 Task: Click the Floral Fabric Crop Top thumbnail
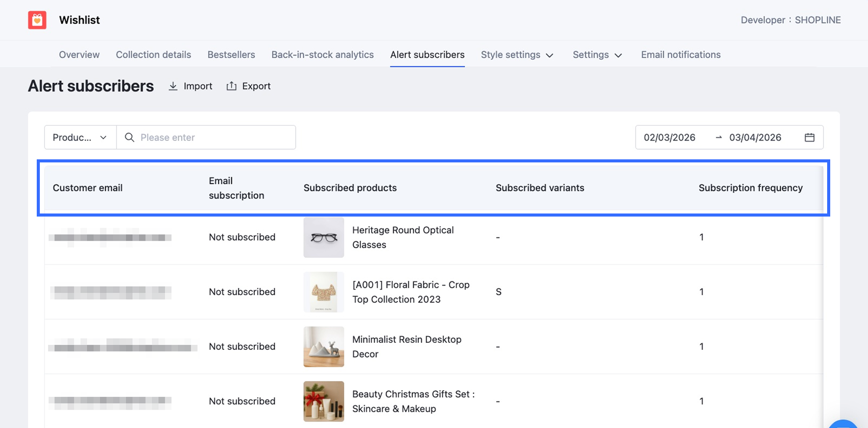point(324,292)
